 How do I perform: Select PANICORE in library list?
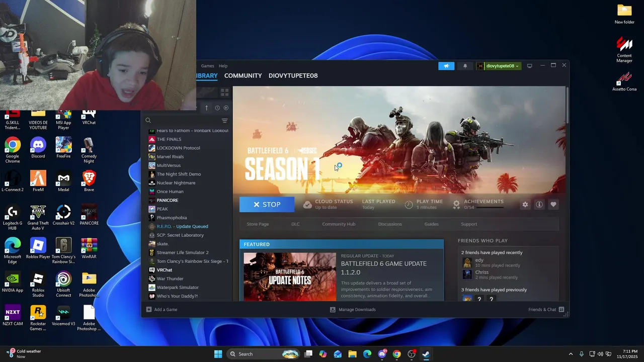pos(168,201)
